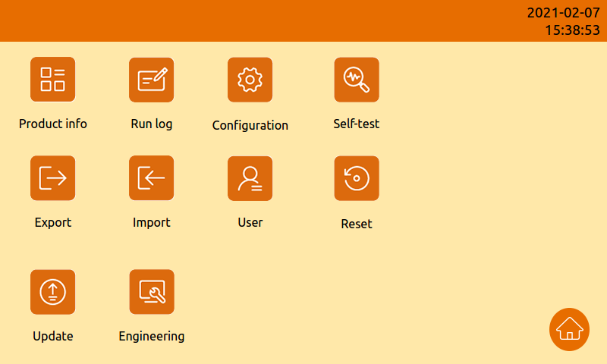This screenshot has width=607, height=364.
Task: Open the Engineering wrench icon
Action: click(x=152, y=292)
